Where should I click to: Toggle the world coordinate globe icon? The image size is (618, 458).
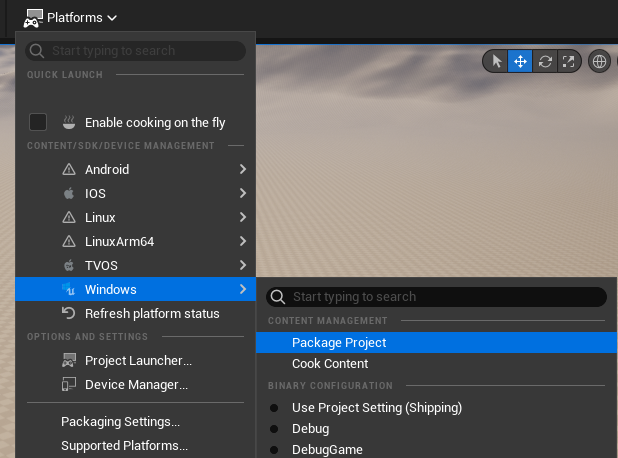click(600, 62)
